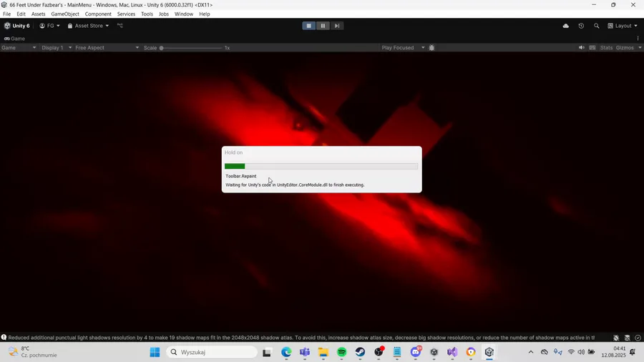
Task: Open File Explorer from taskbar
Action: tap(323, 352)
